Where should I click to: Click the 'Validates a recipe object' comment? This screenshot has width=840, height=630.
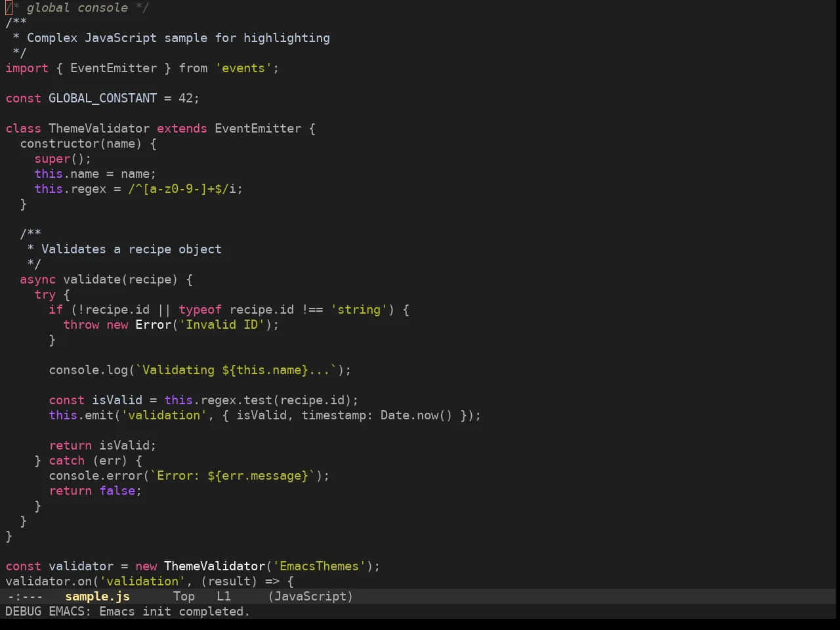(131, 249)
